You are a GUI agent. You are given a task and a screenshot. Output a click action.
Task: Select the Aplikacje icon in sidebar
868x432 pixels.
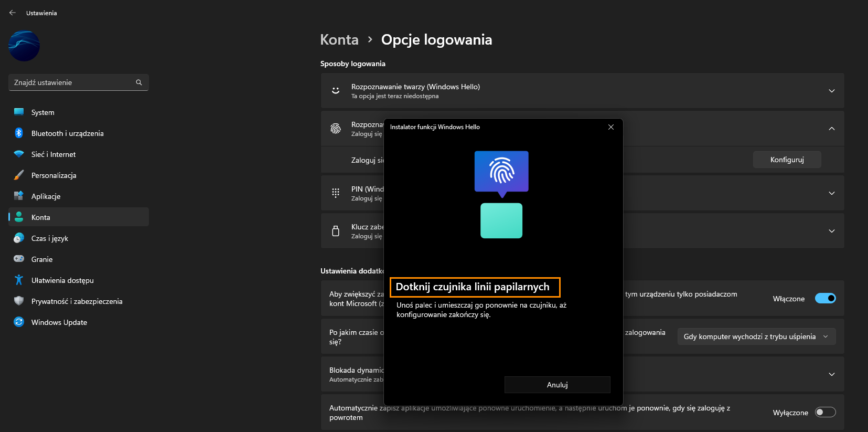(19, 196)
